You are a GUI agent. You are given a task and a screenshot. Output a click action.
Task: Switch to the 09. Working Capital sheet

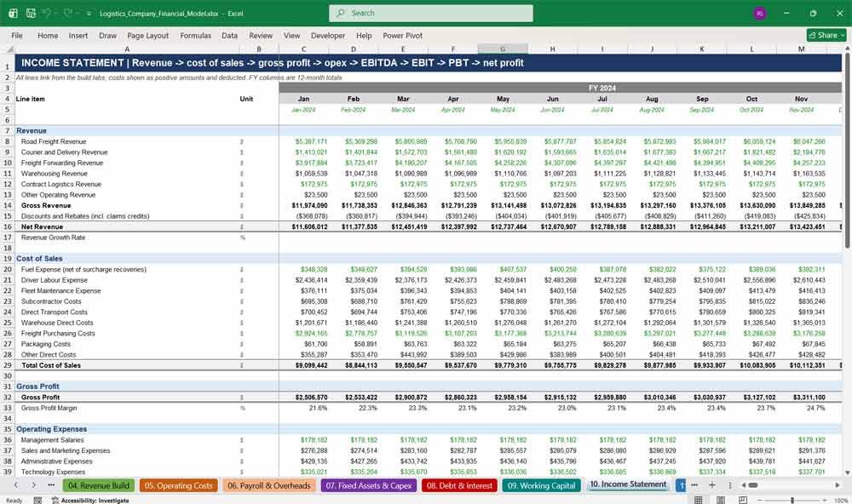point(541,485)
